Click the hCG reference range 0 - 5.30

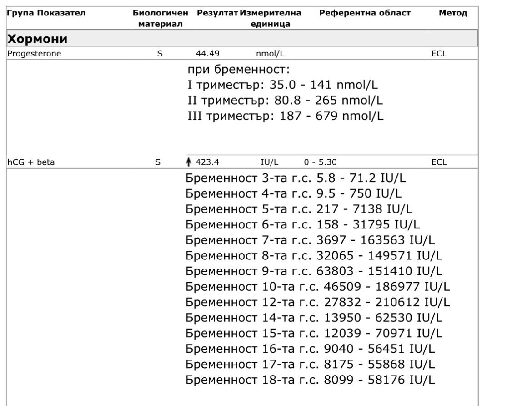pos(321,162)
